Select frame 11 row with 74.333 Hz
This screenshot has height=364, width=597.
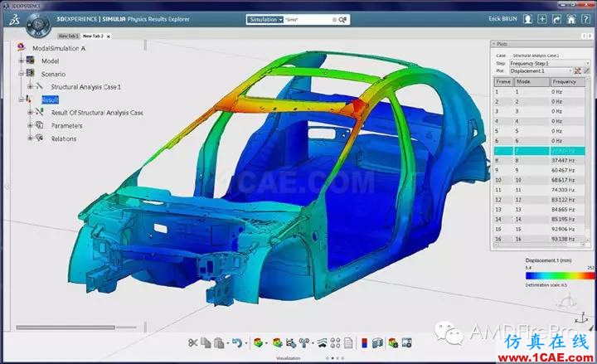pos(540,190)
